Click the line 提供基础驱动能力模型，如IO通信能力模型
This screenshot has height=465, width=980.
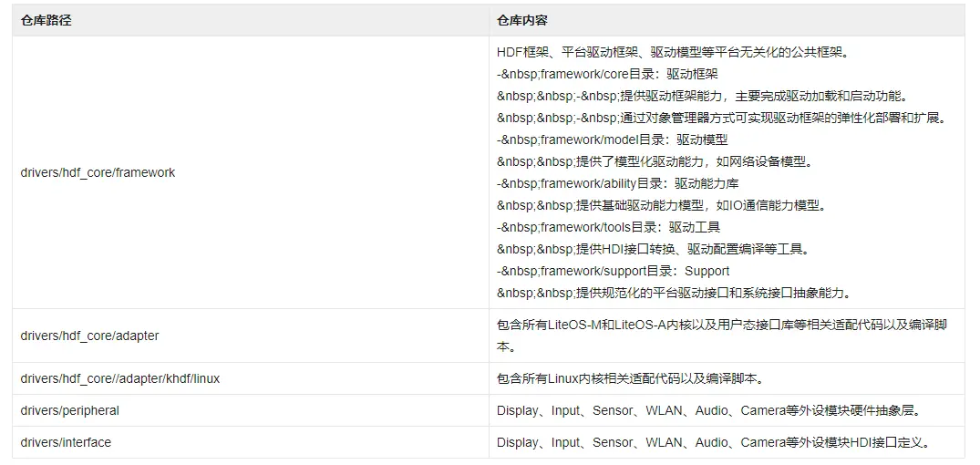(x=662, y=206)
